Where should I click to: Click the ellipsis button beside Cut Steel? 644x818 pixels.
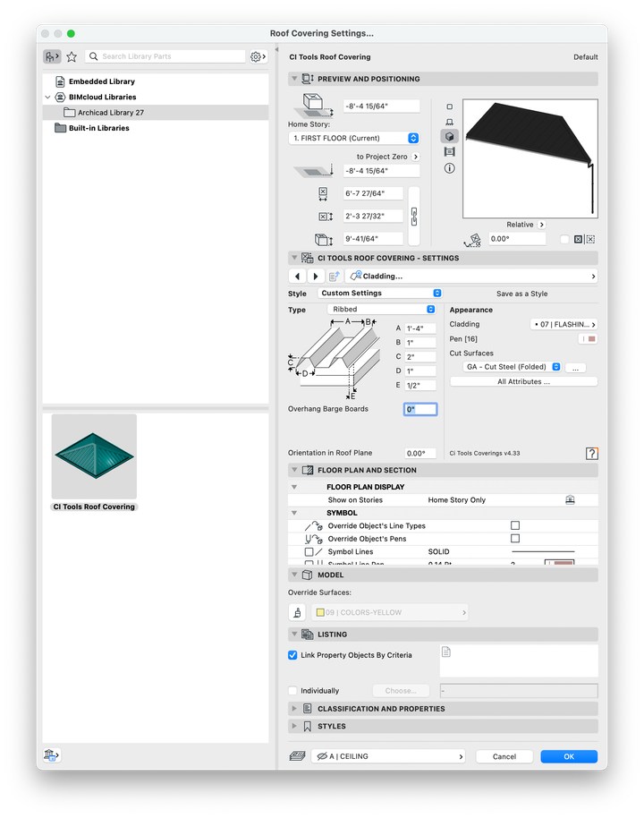coord(576,368)
